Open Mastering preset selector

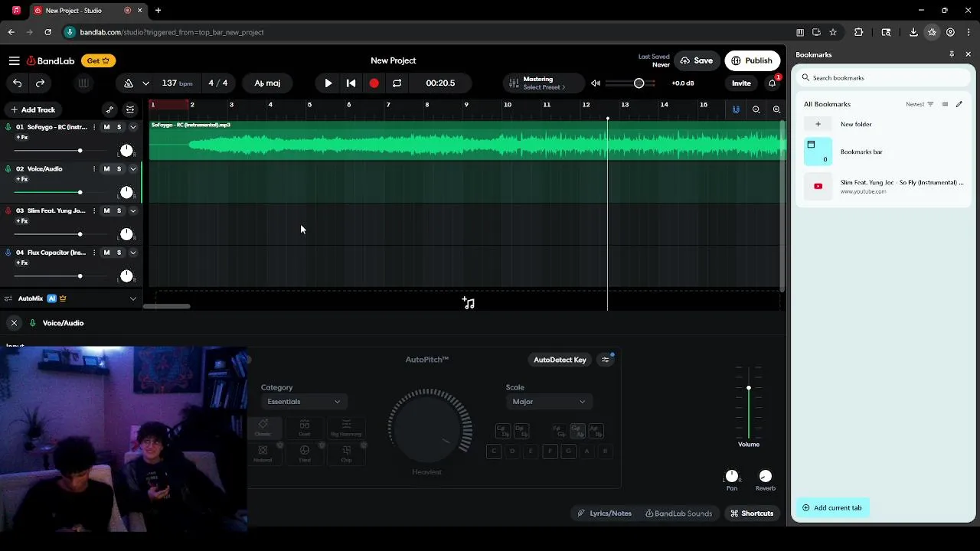coord(544,83)
